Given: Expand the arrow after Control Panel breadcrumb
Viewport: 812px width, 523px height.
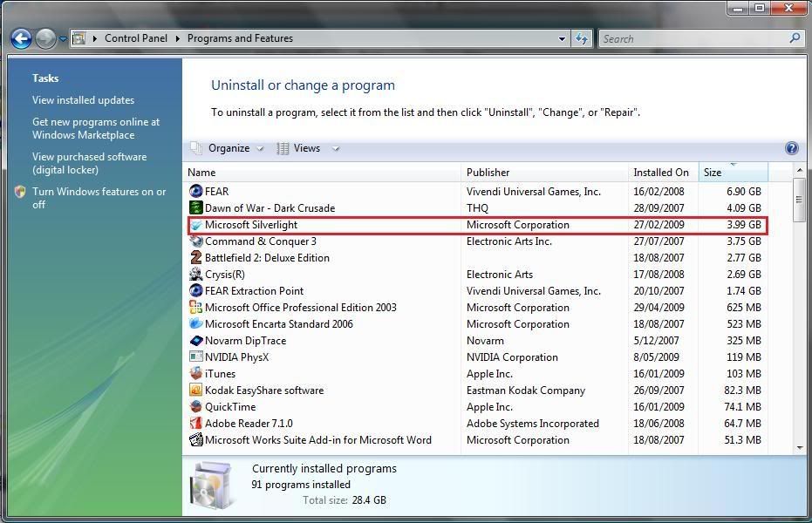Looking at the screenshot, I should [x=178, y=39].
